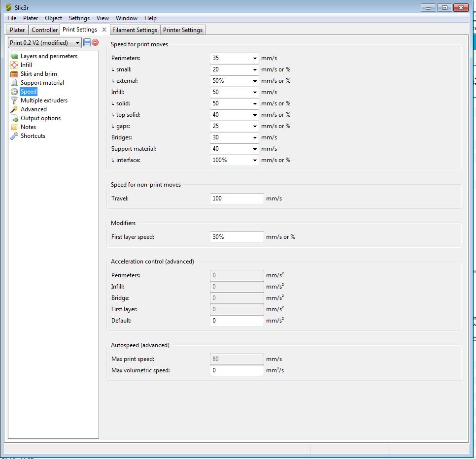Switch to the Controller tab
The height and width of the screenshot is (459, 476).
click(45, 30)
